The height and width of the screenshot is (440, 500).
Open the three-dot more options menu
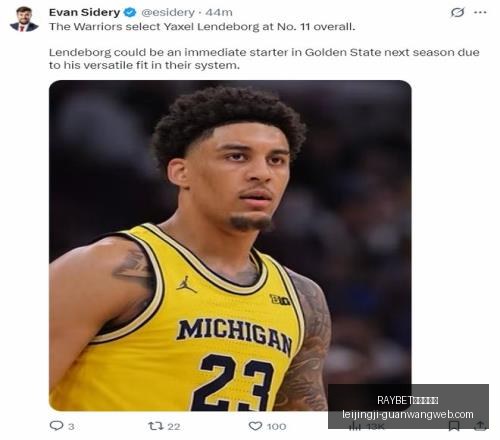point(480,12)
